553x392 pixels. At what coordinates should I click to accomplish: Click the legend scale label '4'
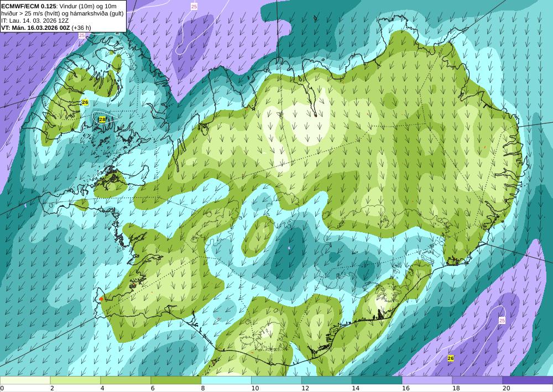point(102,389)
